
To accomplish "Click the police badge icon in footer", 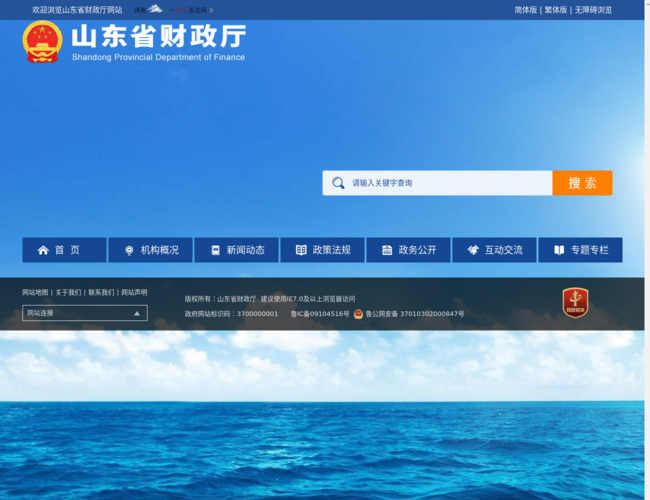I will click(359, 314).
